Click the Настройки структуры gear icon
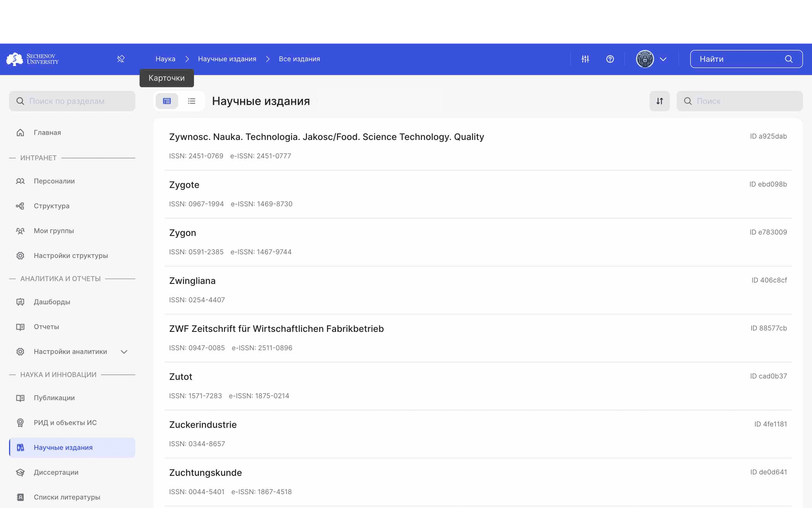This screenshot has width=812, height=508. tap(21, 256)
